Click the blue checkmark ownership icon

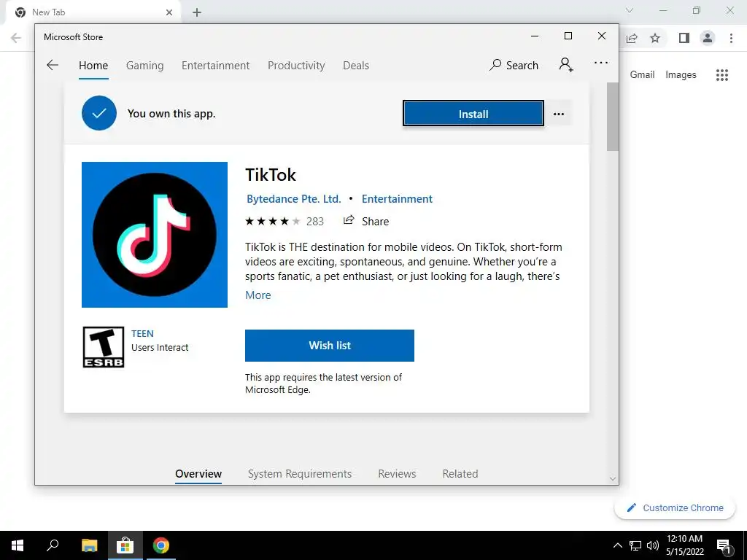click(x=99, y=113)
